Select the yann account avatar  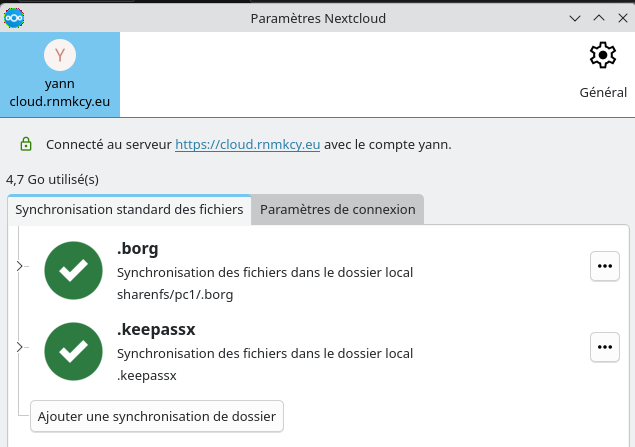tap(60, 55)
